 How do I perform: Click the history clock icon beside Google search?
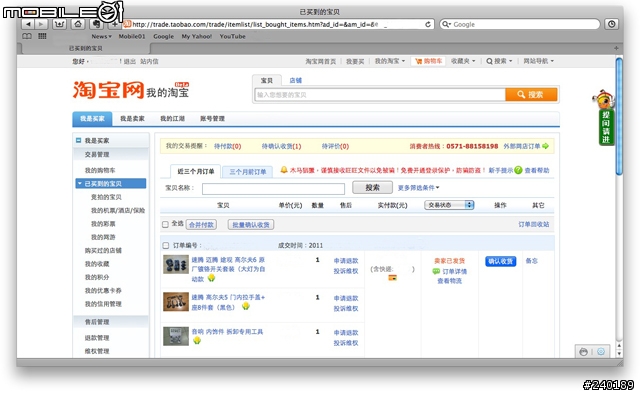pyautogui.click(x=611, y=24)
